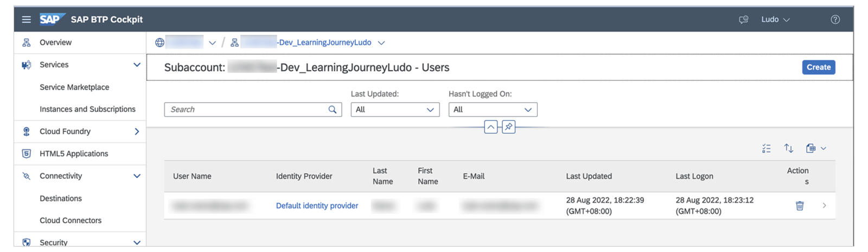Image resolution: width=868 pixels, height=252 pixels.
Task: Collapse the Security section
Action: (x=137, y=242)
